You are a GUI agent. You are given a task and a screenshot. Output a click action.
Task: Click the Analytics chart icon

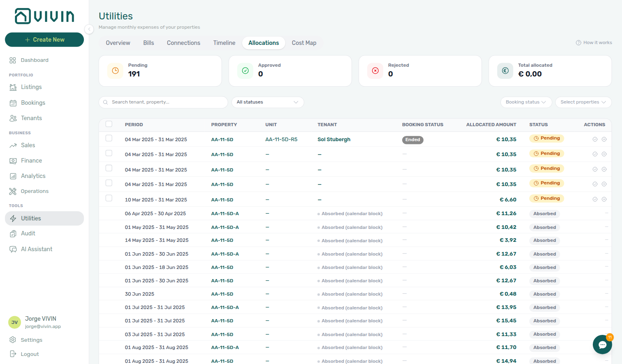click(x=13, y=176)
